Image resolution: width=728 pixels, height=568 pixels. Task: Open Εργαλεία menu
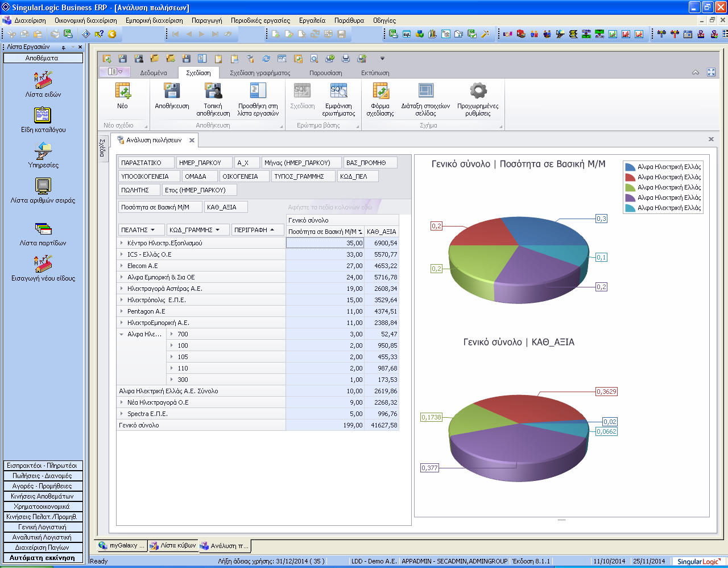(x=312, y=20)
